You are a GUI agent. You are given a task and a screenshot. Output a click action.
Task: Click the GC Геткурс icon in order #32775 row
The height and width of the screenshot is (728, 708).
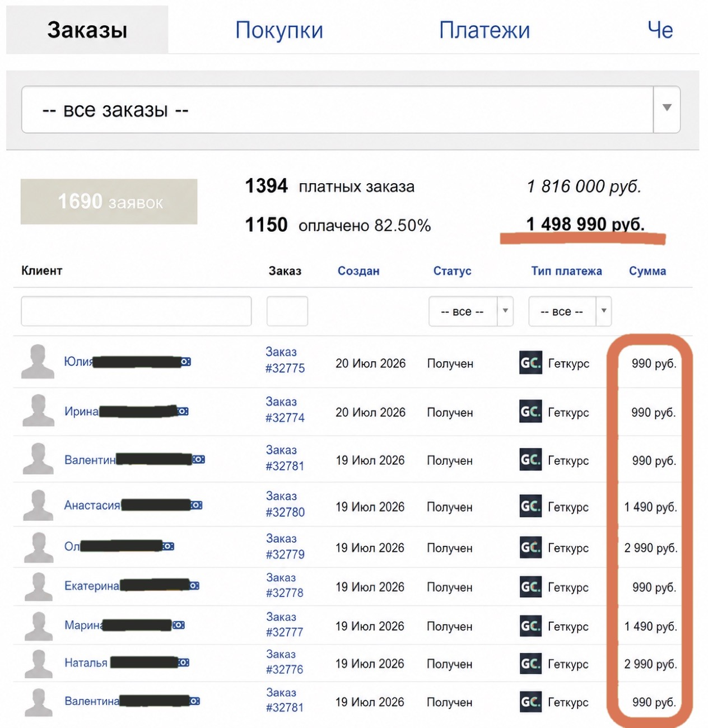[530, 363]
